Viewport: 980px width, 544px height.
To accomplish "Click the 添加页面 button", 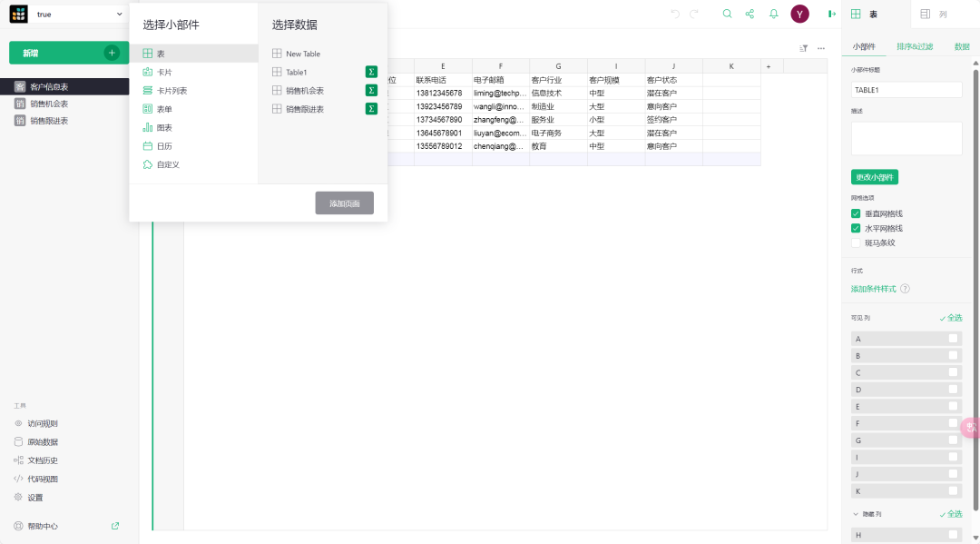I will coord(344,203).
